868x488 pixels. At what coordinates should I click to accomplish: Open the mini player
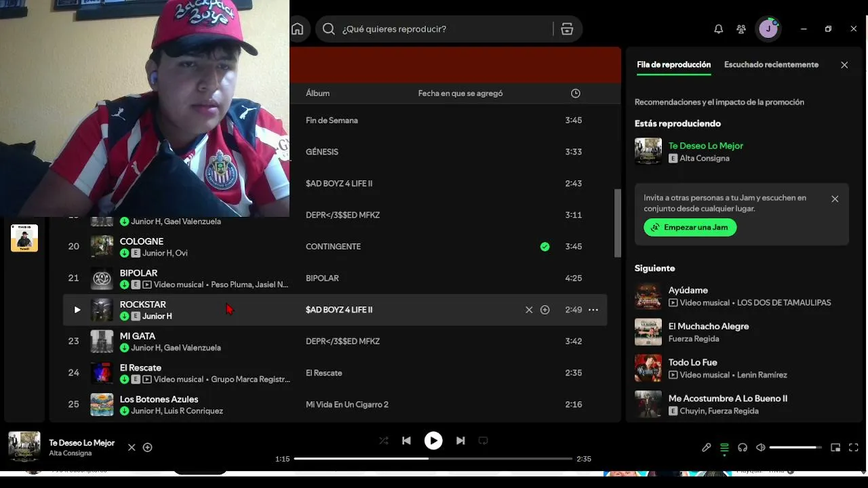click(835, 447)
